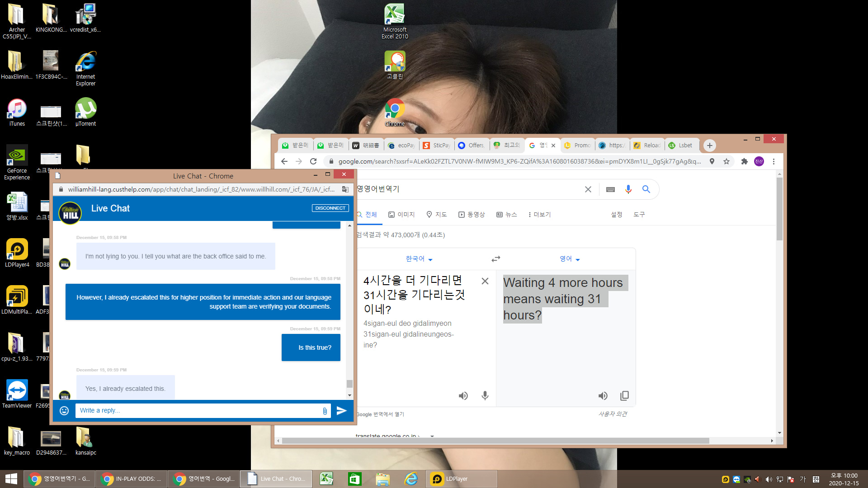Open iTunes desktop icon
The width and height of the screenshot is (868, 488).
pos(17,113)
